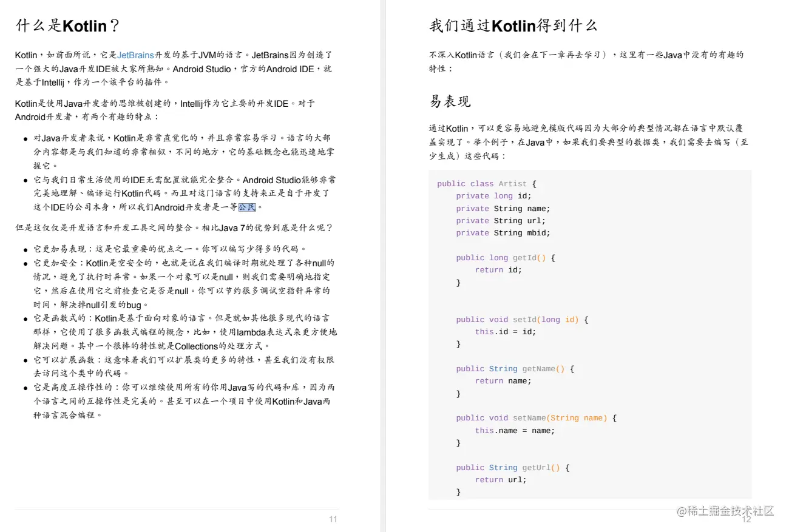The width and height of the screenshot is (789, 532).
Task: Click the code line private String url;
Action: [x=501, y=221]
